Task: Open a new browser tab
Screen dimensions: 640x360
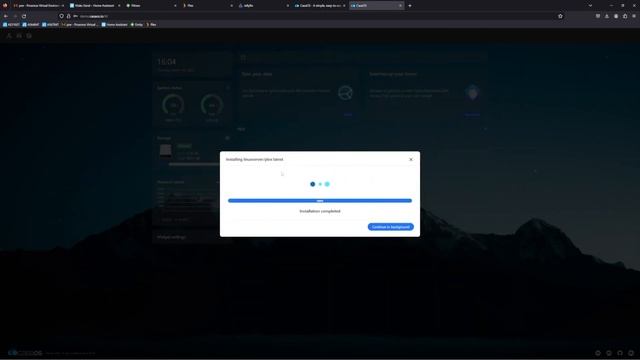Action: (410, 6)
